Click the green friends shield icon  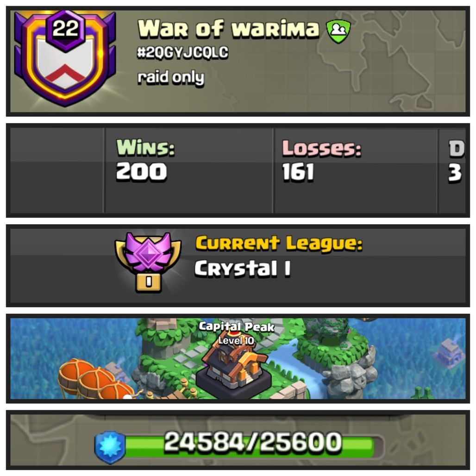[x=338, y=31]
